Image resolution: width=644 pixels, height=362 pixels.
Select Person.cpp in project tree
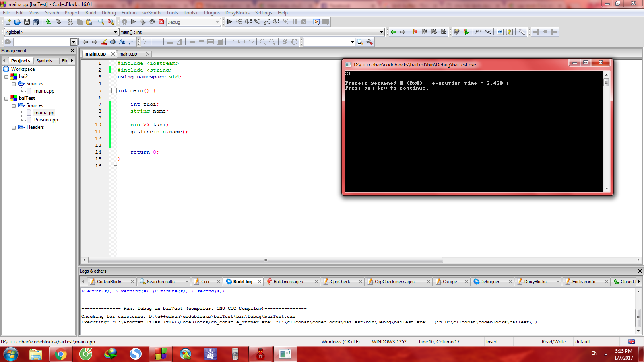point(46,120)
